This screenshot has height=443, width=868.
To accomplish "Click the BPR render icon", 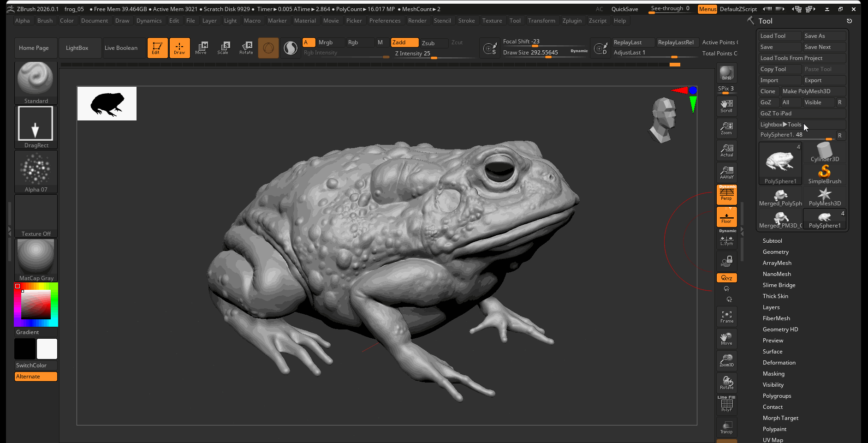I will (x=726, y=73).
